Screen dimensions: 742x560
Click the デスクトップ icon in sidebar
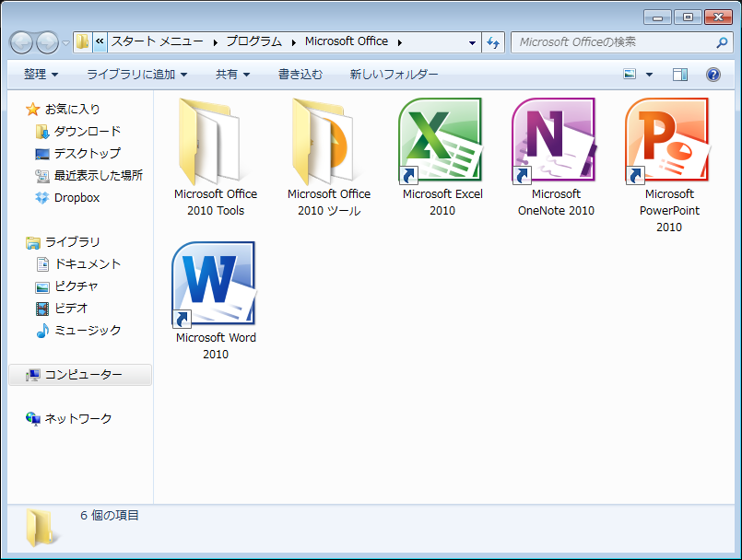click(42, 154)
